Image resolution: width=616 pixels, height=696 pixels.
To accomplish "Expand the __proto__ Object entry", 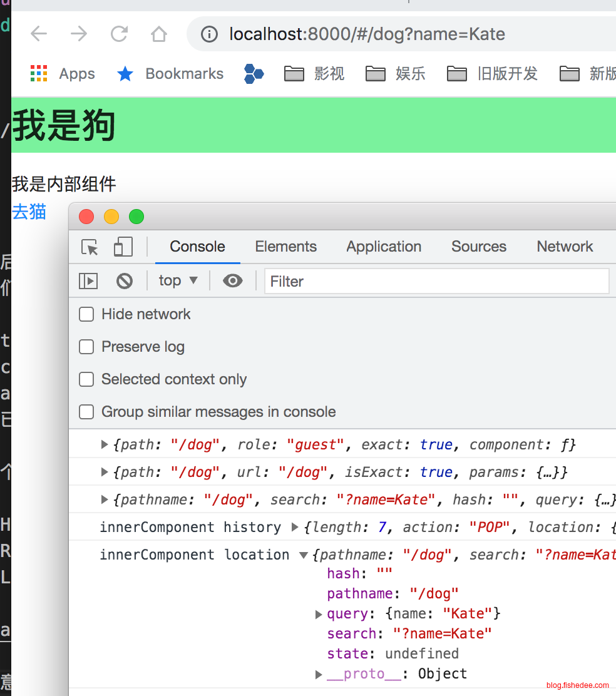I will [319, 674].
